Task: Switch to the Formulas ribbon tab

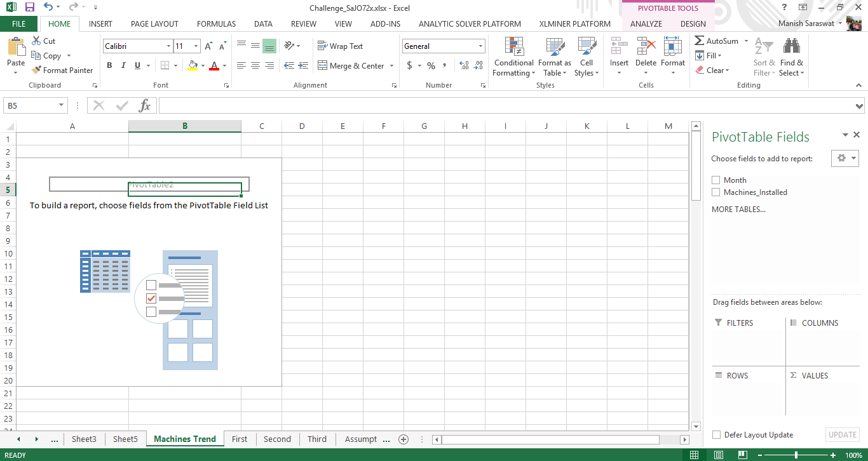Action: click(216, 24)
